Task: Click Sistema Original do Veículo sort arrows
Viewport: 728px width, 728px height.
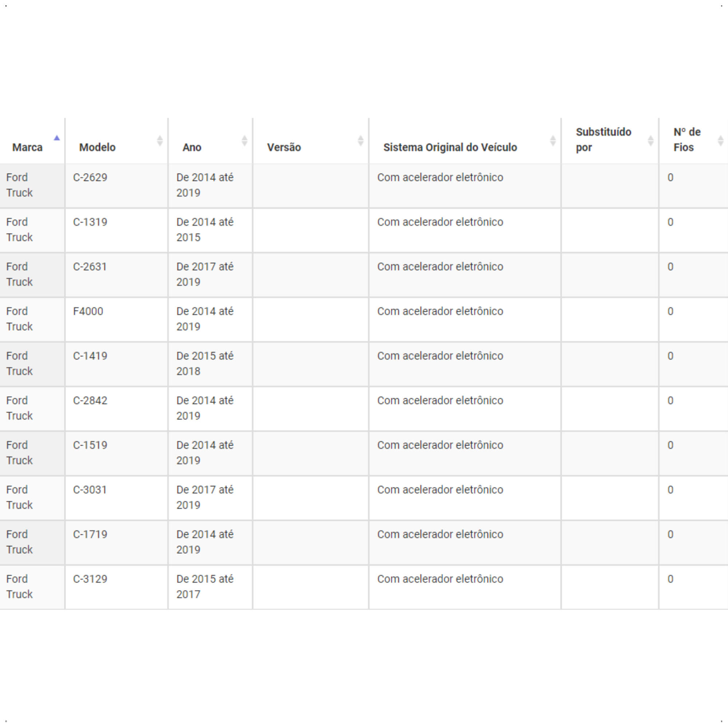Action: [x=553, y=141]
